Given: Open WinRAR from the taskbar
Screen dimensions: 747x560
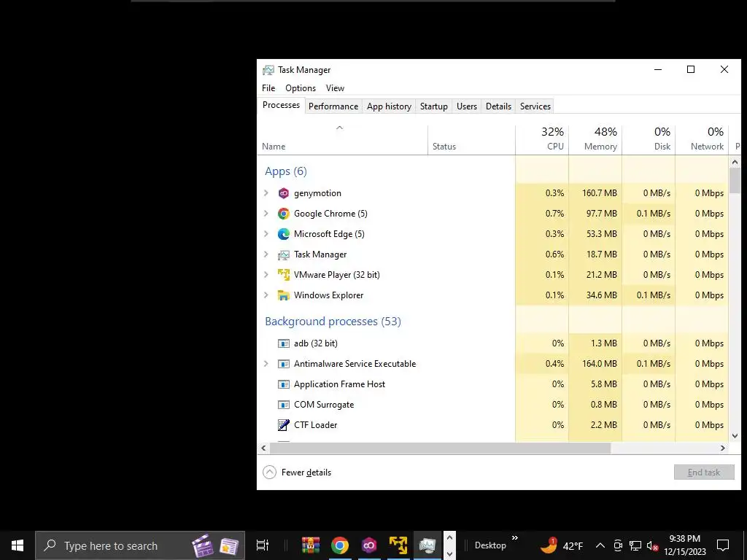Looking at the screenshot, I should [x=311, y=545].
